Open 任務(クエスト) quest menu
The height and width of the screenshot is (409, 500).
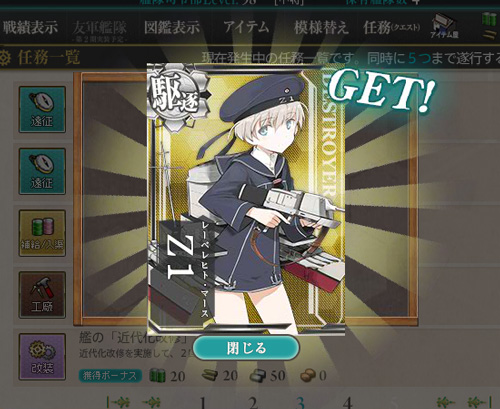(x=392, y=27)
